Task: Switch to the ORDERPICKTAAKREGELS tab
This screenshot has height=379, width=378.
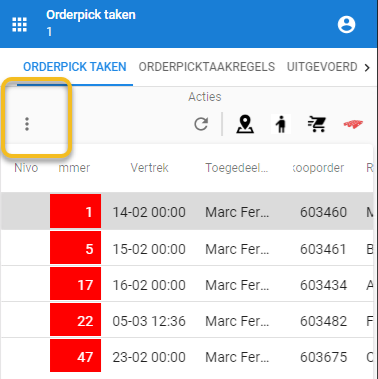Action: pyautogui.click(x=207, y=67)
